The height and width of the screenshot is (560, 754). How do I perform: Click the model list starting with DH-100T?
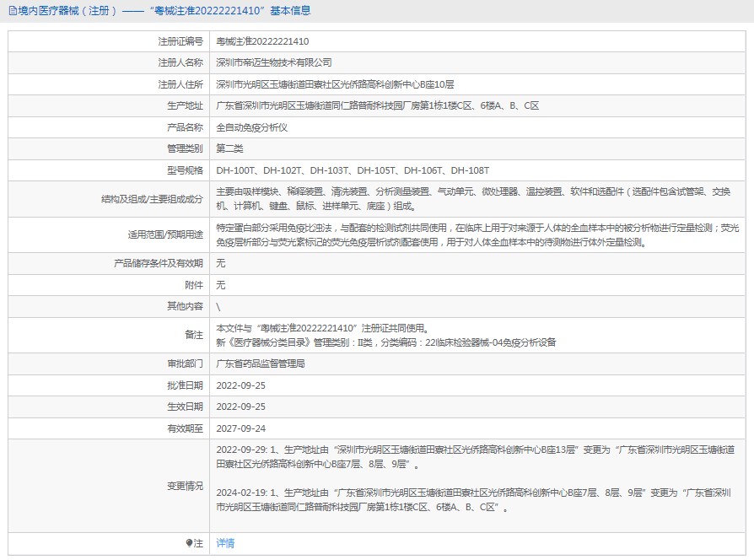coord(353,170)
